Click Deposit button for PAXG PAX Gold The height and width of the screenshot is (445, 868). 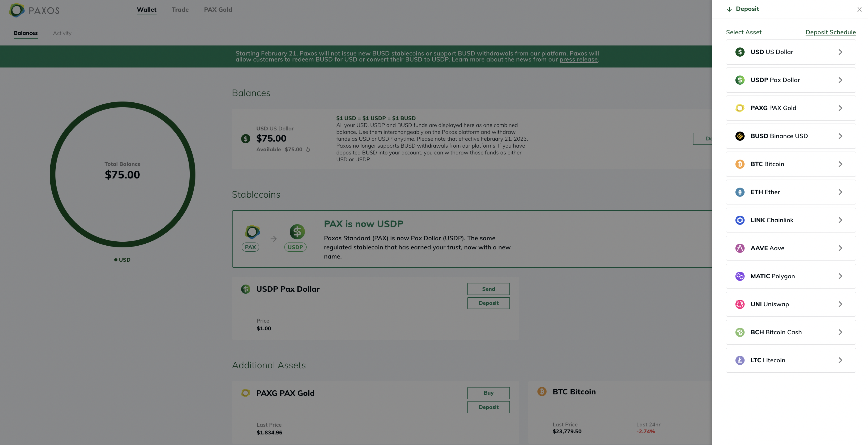pos(488,407)
